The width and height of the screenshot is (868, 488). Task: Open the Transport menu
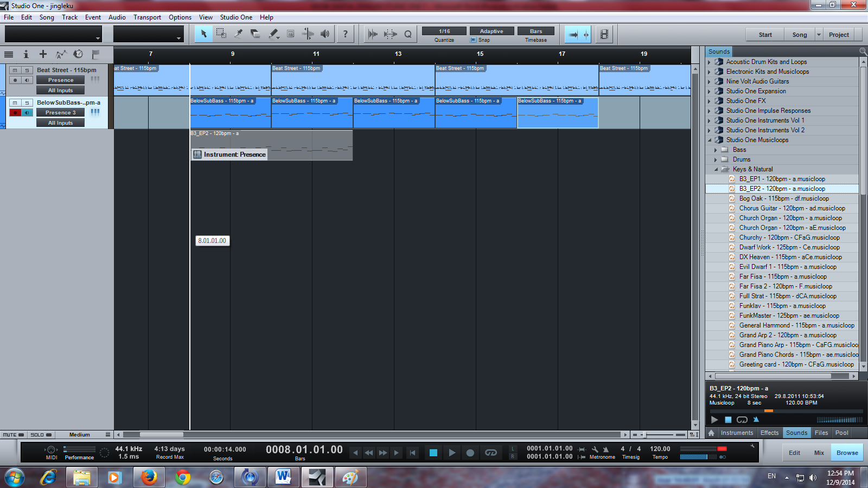[x=147, y=17]
